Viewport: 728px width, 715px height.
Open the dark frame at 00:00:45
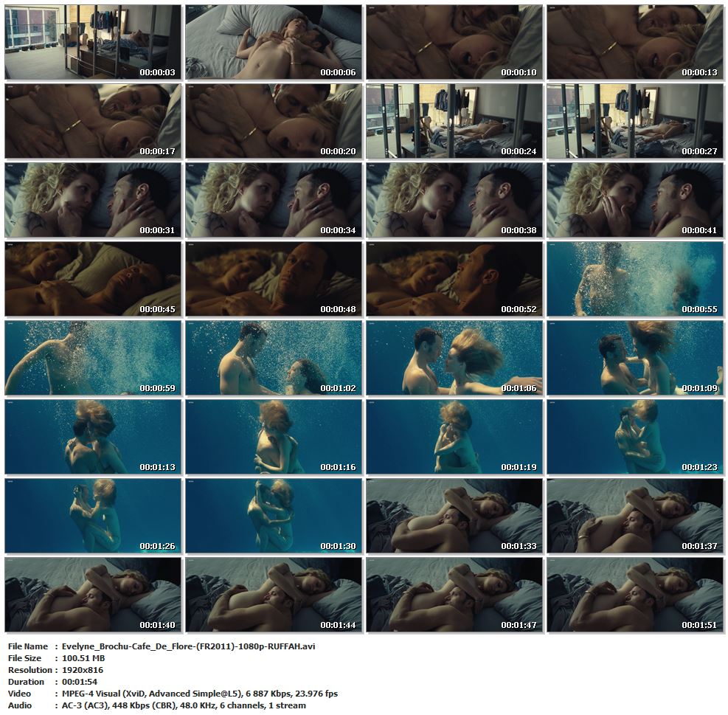(93, 279)
